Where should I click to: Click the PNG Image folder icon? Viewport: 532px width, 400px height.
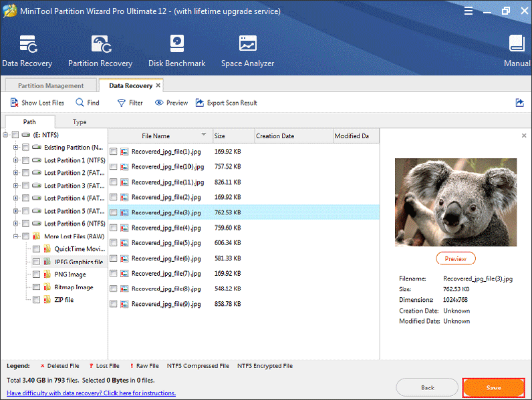point(47,274)
